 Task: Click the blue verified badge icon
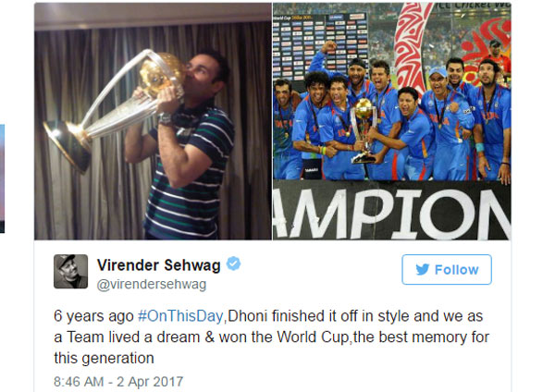click(234, 263)
